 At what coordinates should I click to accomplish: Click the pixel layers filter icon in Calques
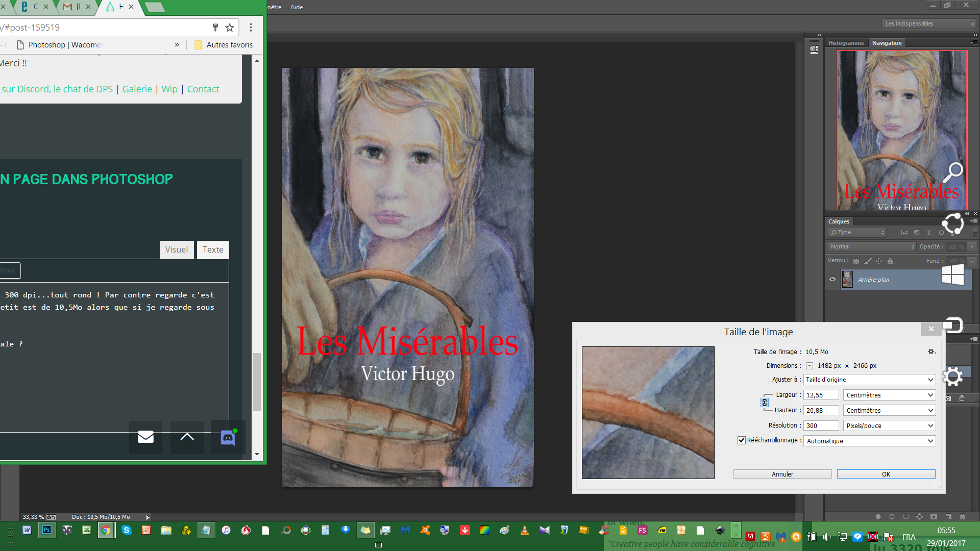[x=904, y=233]
